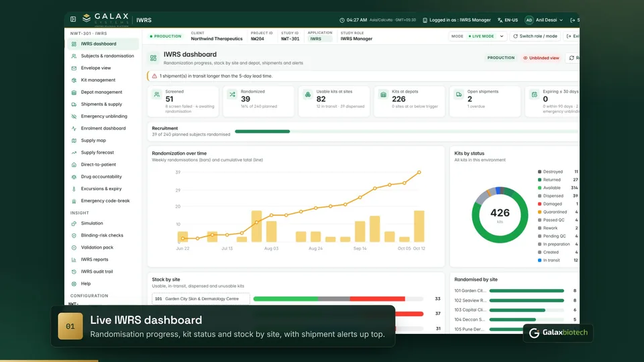
Task: Click the clock icon beside 04:27 AM
Action: [341, 20]
